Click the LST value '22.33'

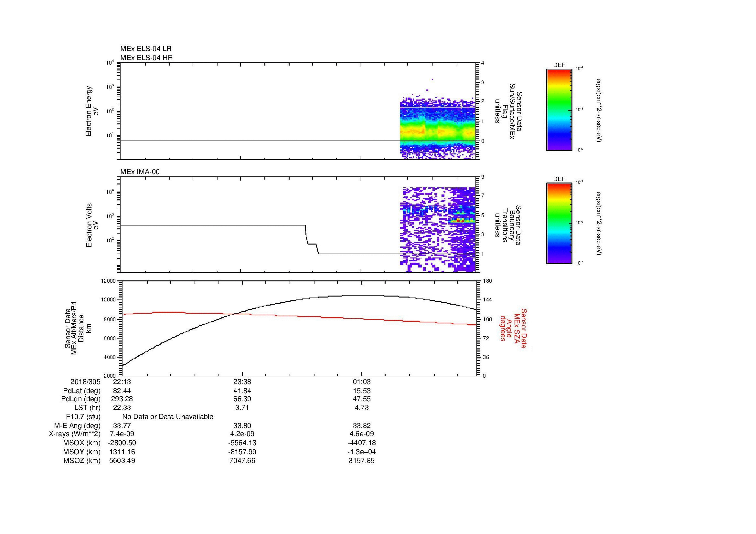coord(122,408)
